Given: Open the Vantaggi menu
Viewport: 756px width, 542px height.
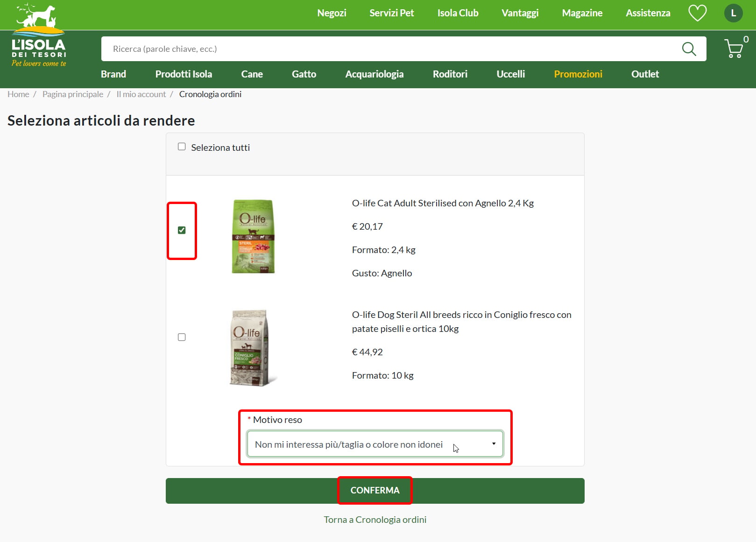Looking at the screenshot, I should (x=520, y=13).
